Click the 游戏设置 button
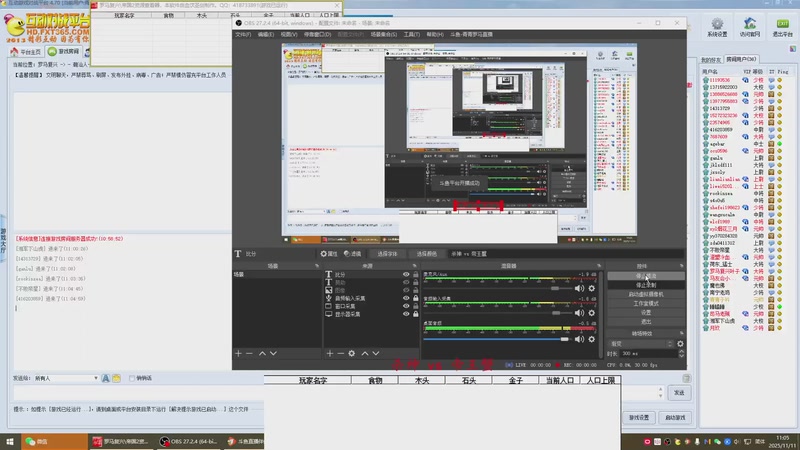Screen dimensions: 800x450 (639, 417)
